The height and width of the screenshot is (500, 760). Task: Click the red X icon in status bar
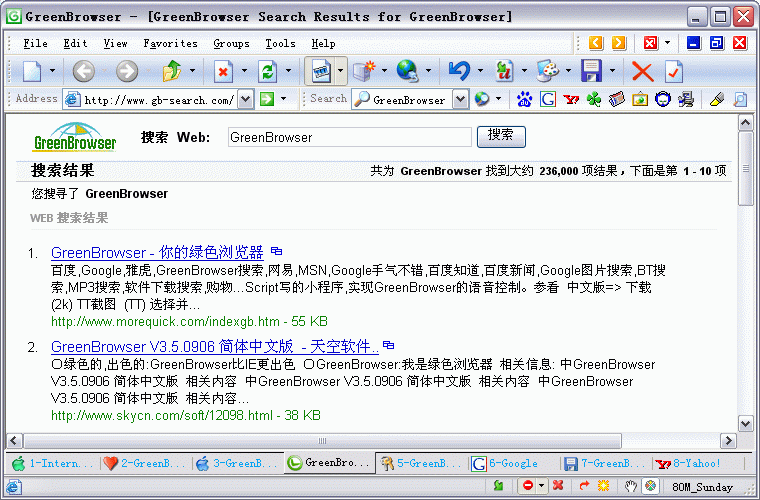click(x=558, y=485)
